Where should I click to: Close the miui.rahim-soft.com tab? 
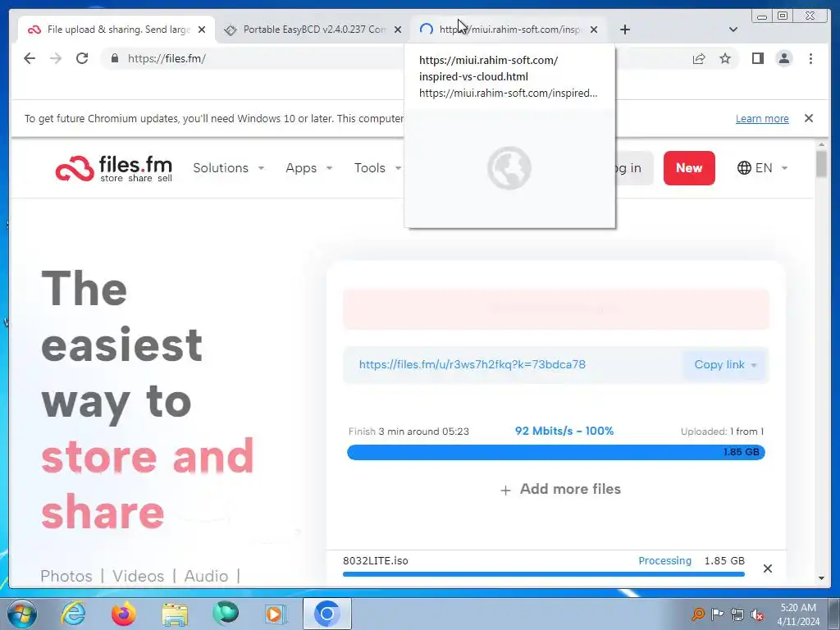coord(594,30)
